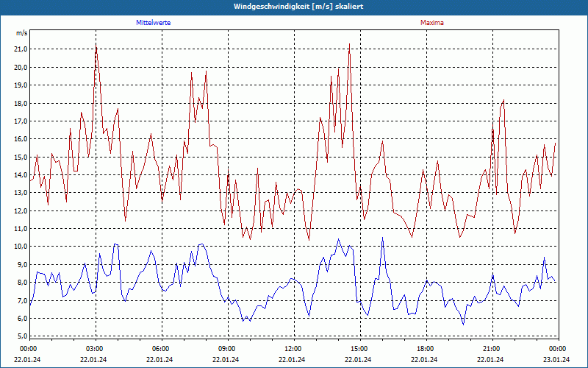Click the 5,0 y-axis value

tap(23, 336)
